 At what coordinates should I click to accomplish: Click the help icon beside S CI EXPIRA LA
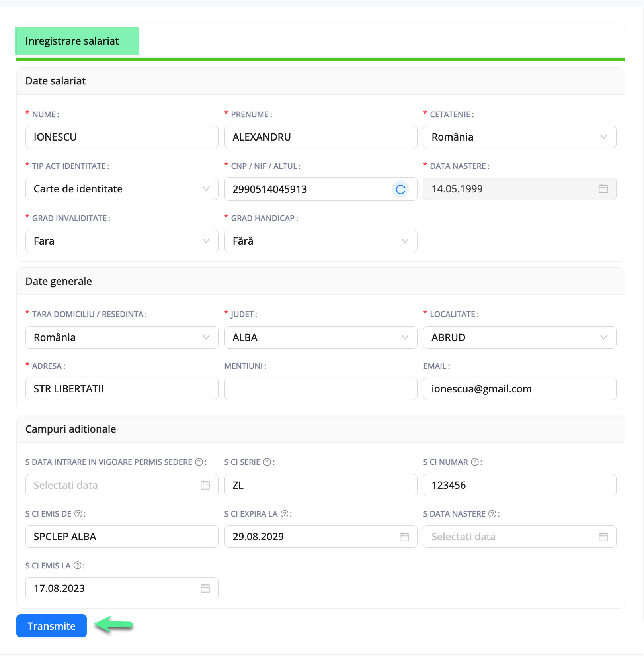coord(284,514)
